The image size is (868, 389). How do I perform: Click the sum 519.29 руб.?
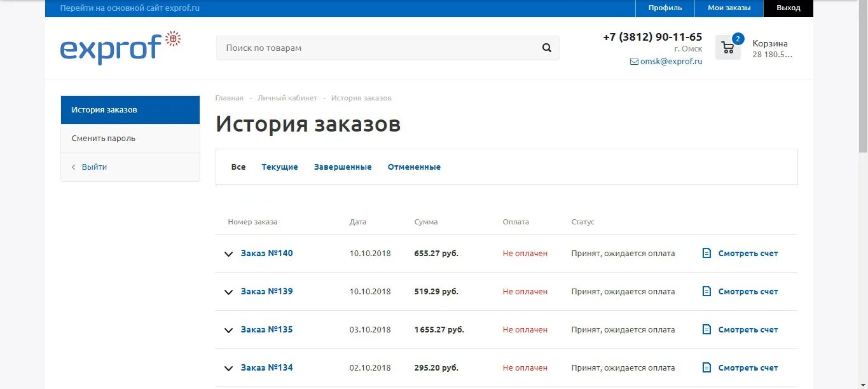(436, 291)
